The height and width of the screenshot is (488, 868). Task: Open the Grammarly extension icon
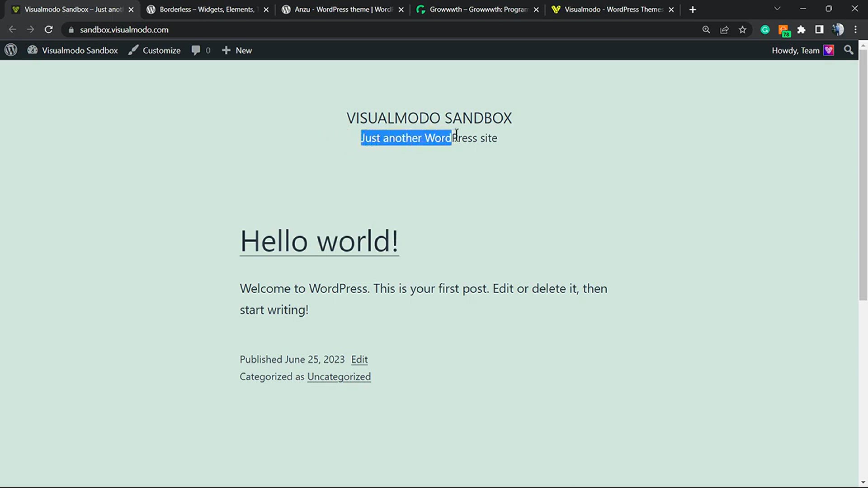765,29
